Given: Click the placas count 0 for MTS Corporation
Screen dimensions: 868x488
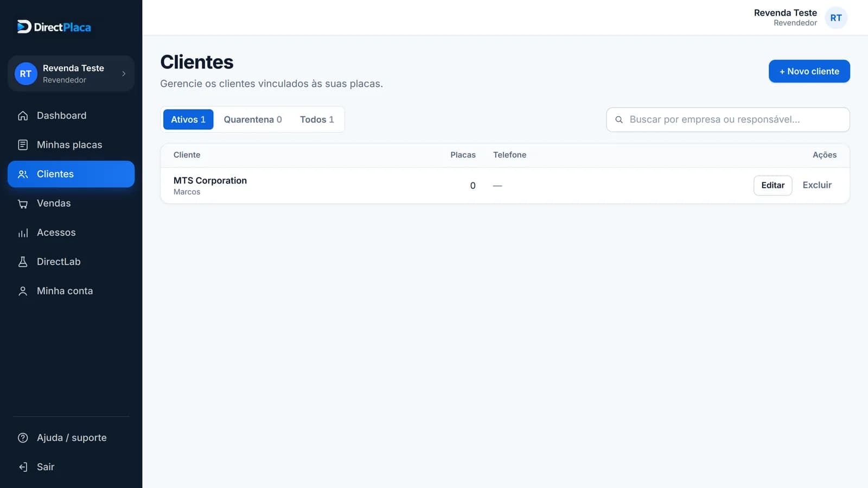Looking at the screenshot, I should tap(473, 186).
